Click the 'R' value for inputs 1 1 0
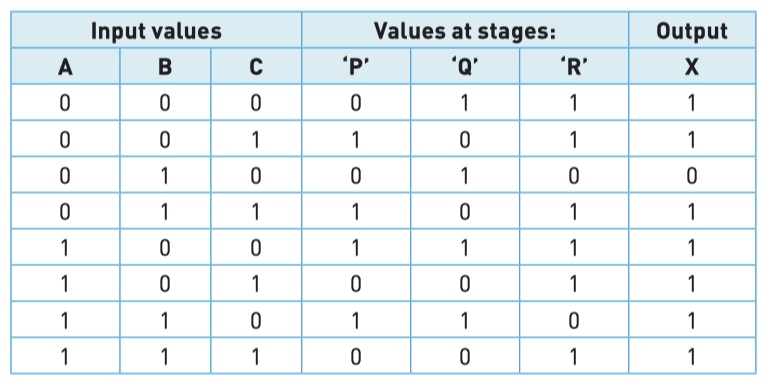776x384 pixels. 574,320
